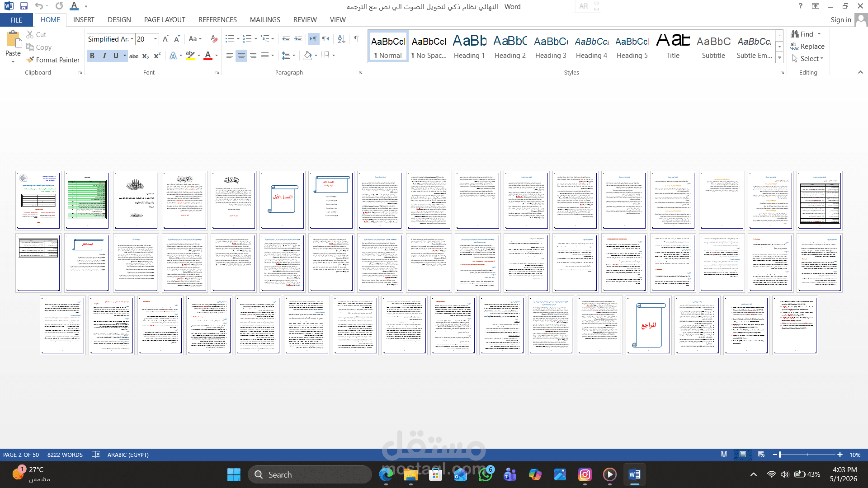Set left-to-right text direction
The width and height of the screenshot is (868, 488).
313,39
